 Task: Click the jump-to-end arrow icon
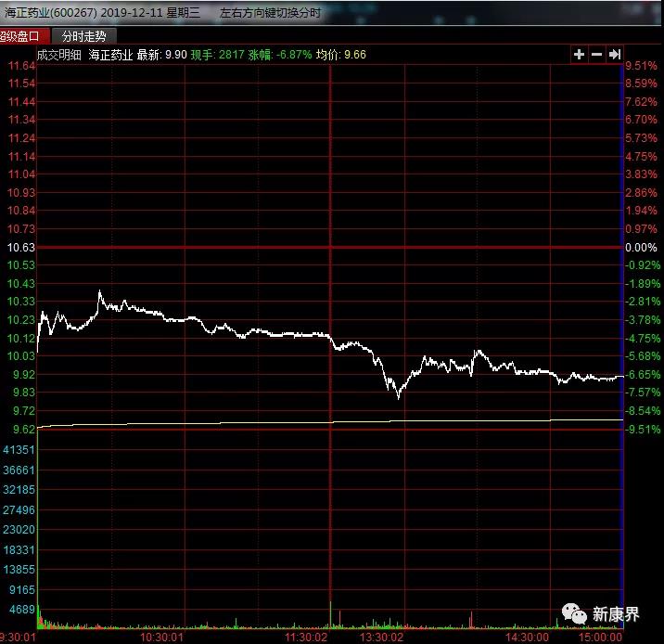[x=615, y=54]
